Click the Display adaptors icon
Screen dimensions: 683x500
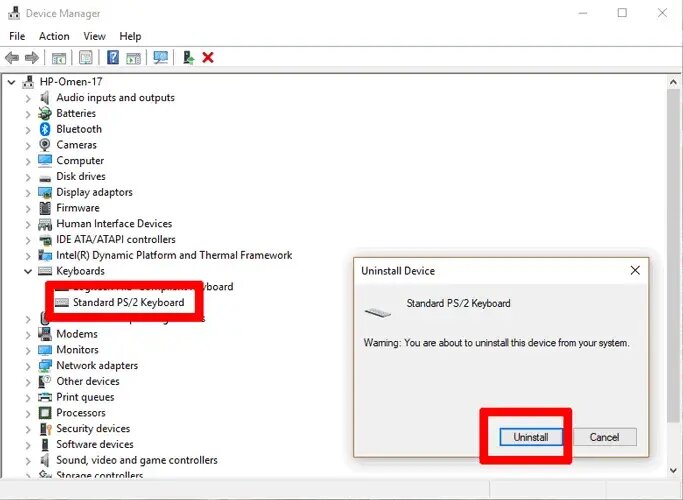[45, 192]
